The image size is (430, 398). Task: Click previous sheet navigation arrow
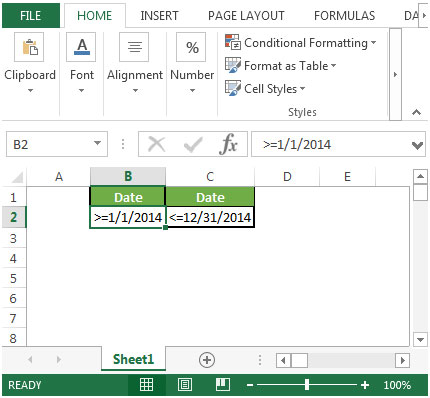coord(30,360)
